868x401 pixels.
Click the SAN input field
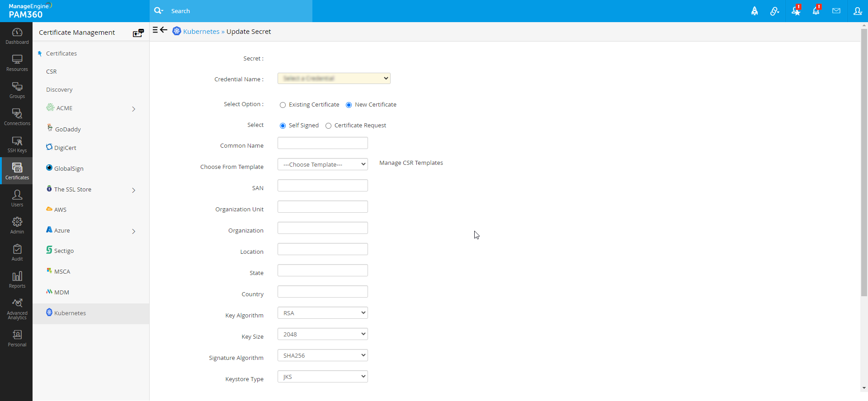coord(323,186)
